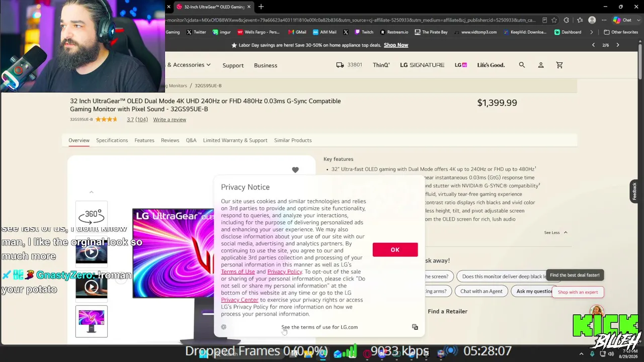644x362 pixels.
Task: Open the browser extensions puzzle icon
Action: (567, 20)
